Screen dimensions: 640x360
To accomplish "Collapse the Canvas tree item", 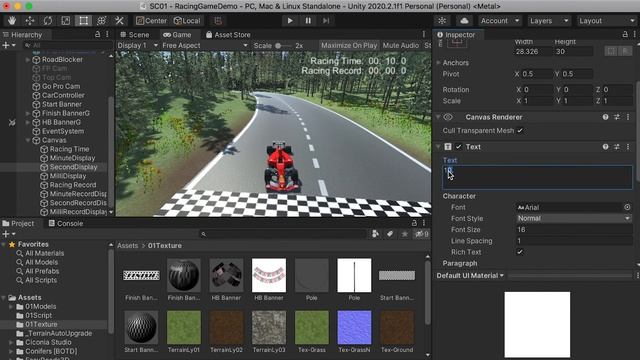I will 28,140.
